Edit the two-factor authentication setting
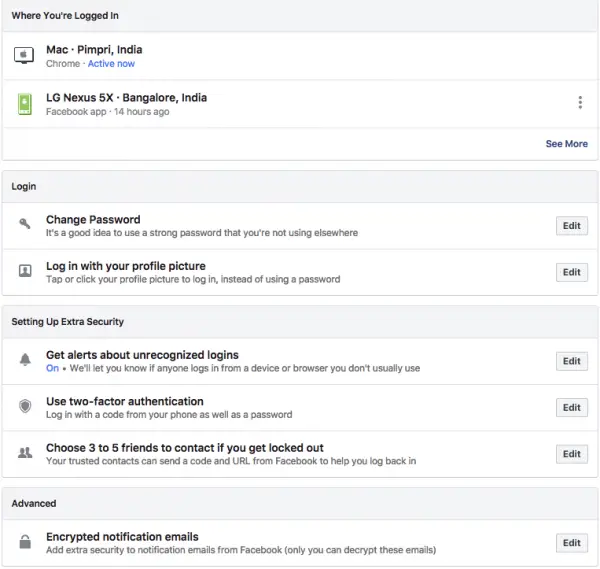Viewport: 600px width, 569px height. click(571, 407)
